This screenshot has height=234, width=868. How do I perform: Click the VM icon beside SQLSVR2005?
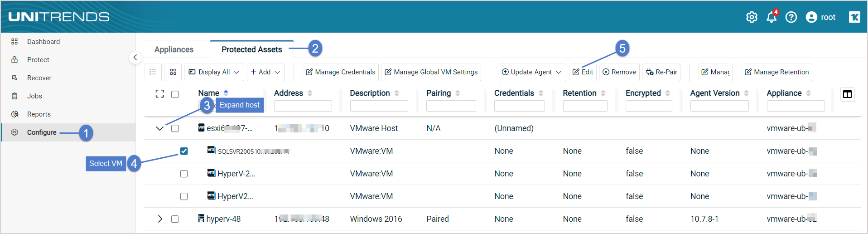coord(211,150)
